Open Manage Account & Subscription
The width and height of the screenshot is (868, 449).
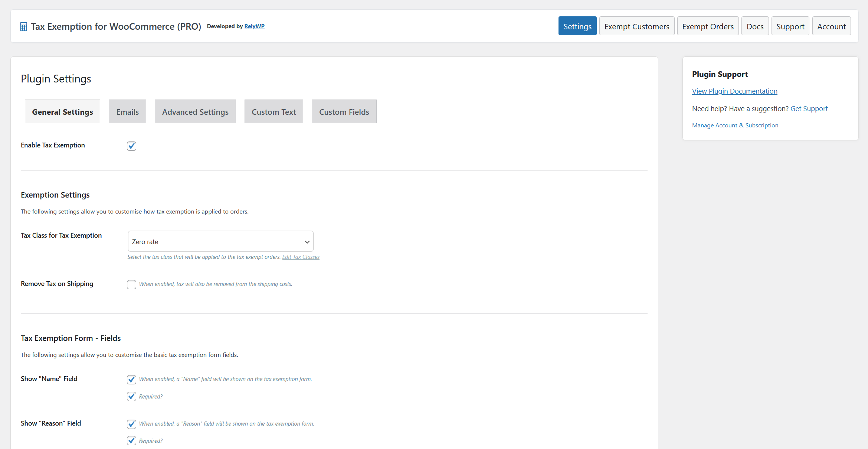point(735,125)
